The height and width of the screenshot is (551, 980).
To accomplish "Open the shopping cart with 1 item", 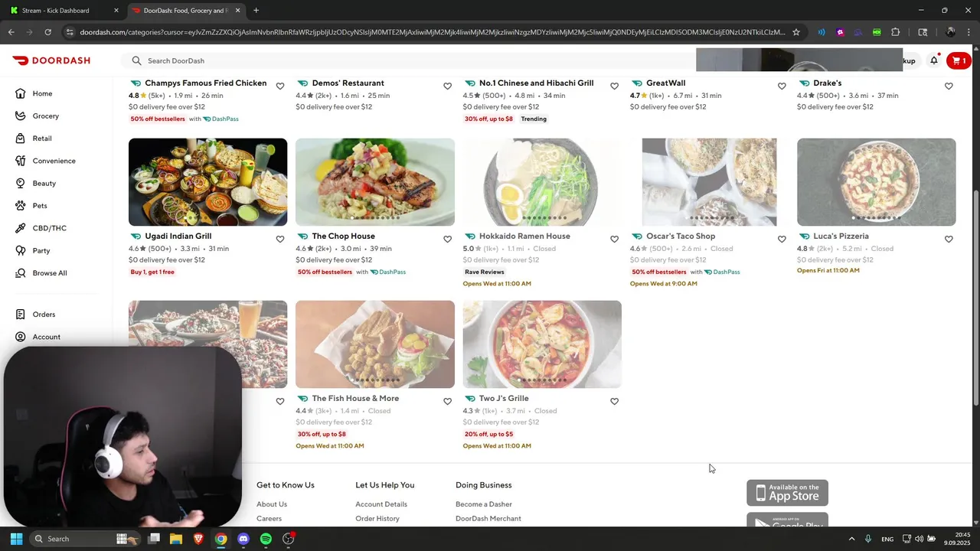I will click(x=959, y=60).
